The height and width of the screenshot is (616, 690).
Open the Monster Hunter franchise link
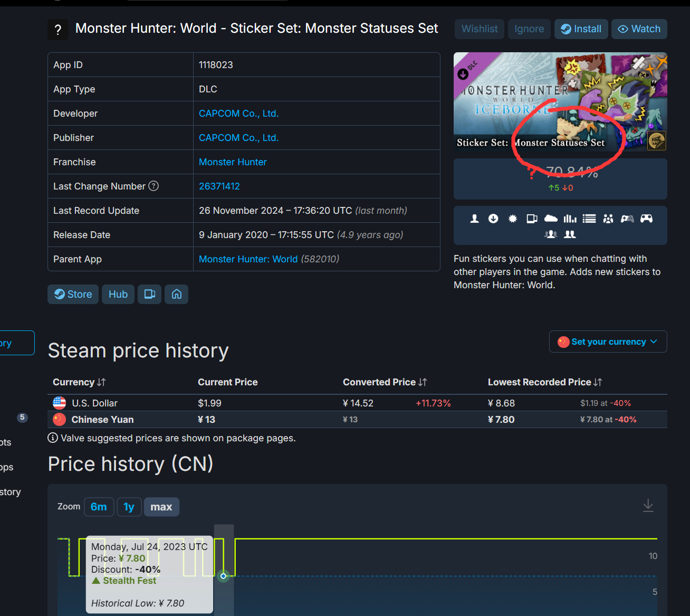click(233, 162)
